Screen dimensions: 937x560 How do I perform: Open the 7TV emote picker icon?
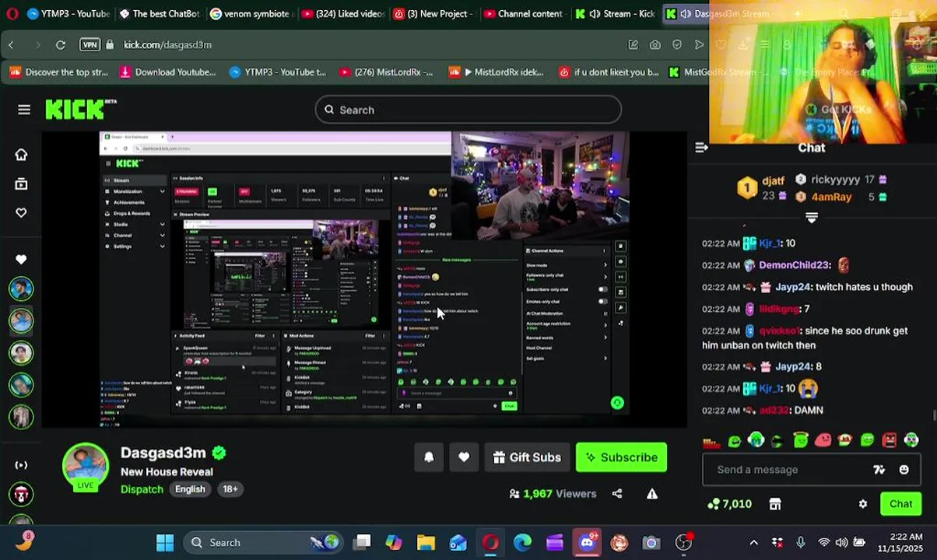pos(879,470)
